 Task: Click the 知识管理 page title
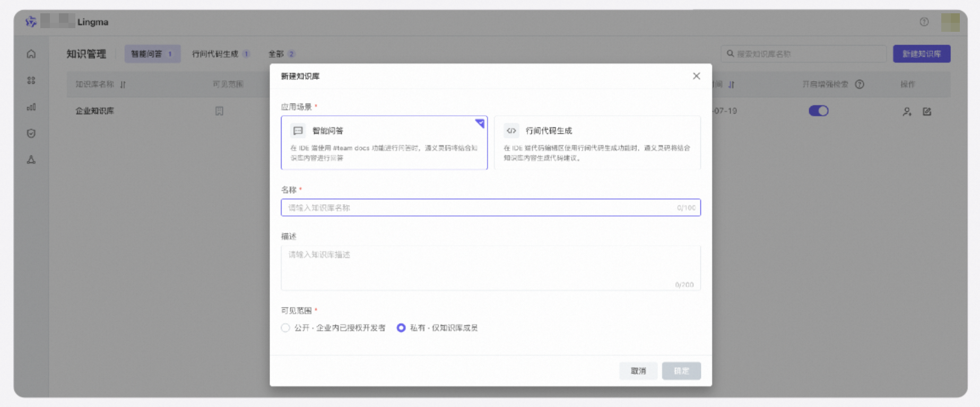pyautogui.click(x=86, y=54)
